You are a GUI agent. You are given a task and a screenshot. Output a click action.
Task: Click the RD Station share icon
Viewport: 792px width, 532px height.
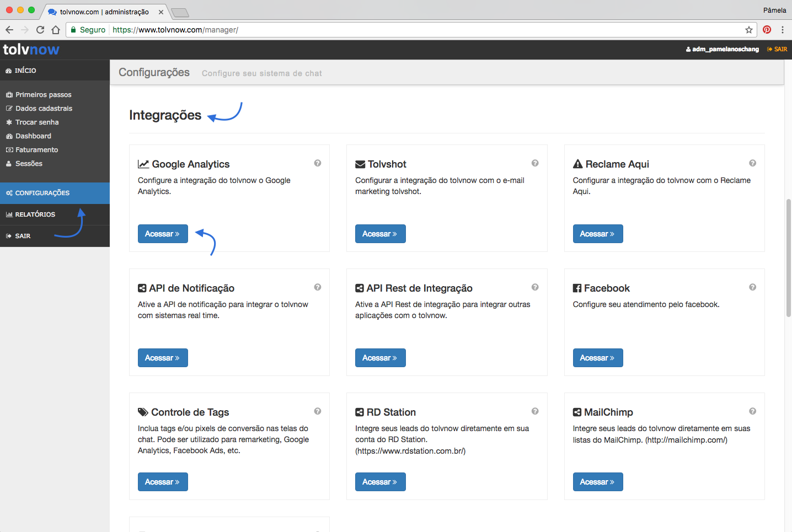coord(360,412)
